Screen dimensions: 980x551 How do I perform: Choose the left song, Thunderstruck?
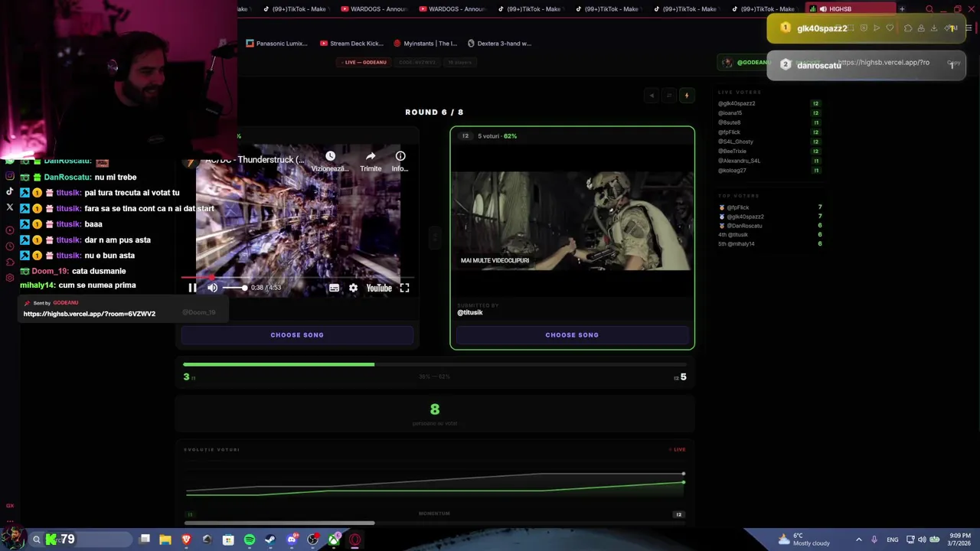[297, 334]
